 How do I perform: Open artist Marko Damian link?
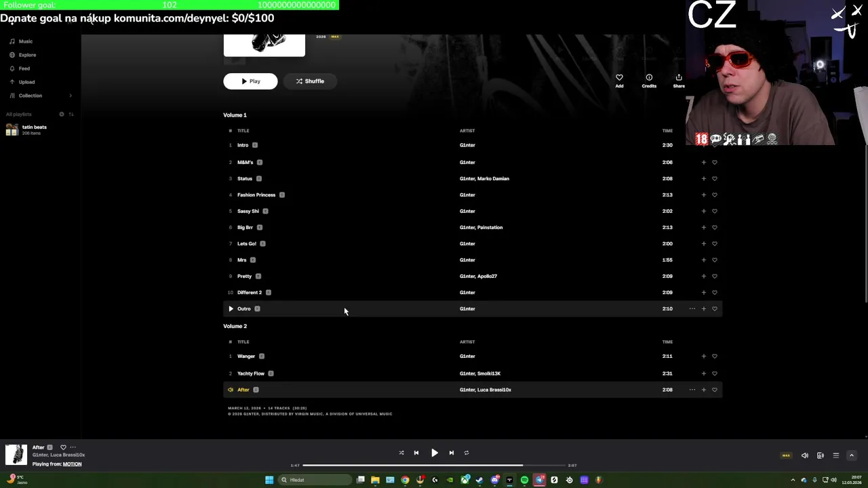pos(494,179)
